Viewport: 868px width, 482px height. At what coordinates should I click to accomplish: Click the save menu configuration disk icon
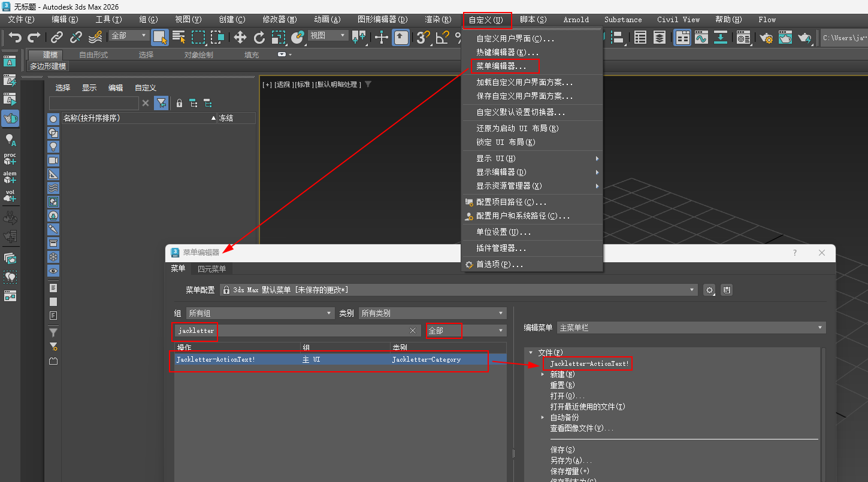727,290
